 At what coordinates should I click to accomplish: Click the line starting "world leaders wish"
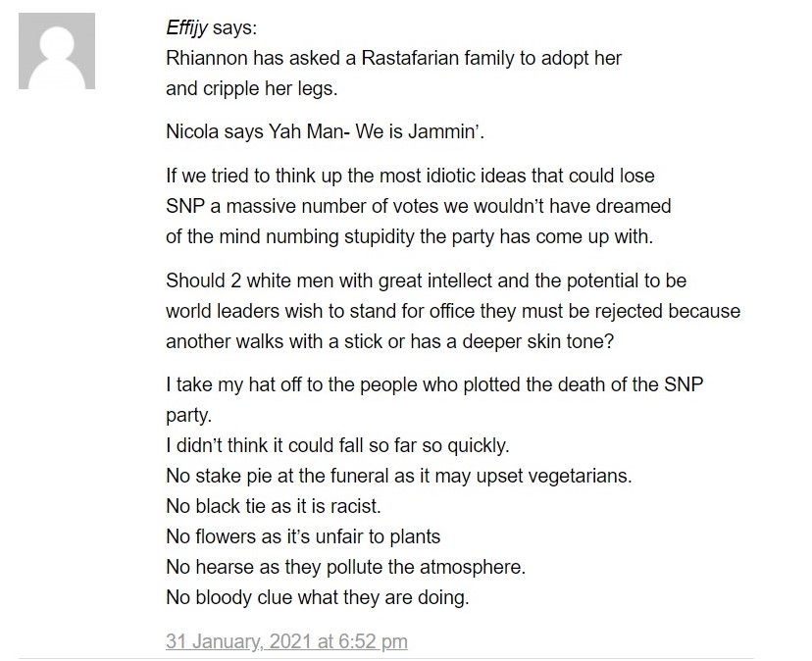453,311
